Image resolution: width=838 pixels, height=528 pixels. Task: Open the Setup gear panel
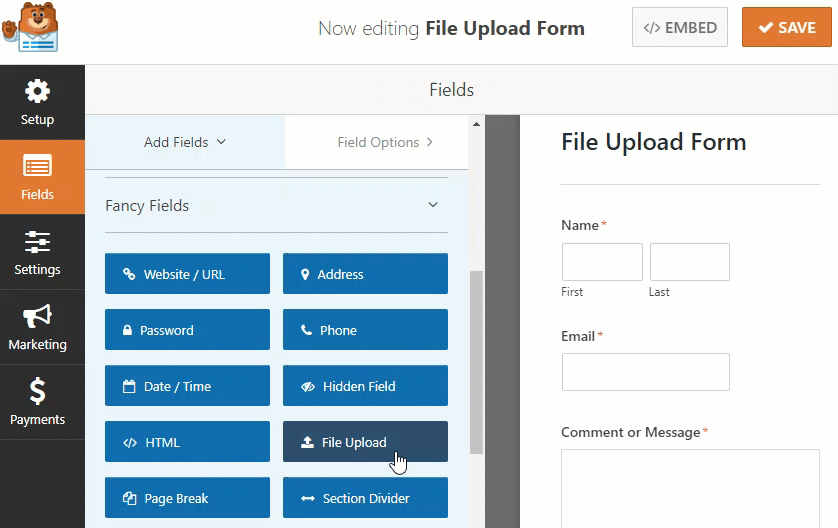coord(37,103)
